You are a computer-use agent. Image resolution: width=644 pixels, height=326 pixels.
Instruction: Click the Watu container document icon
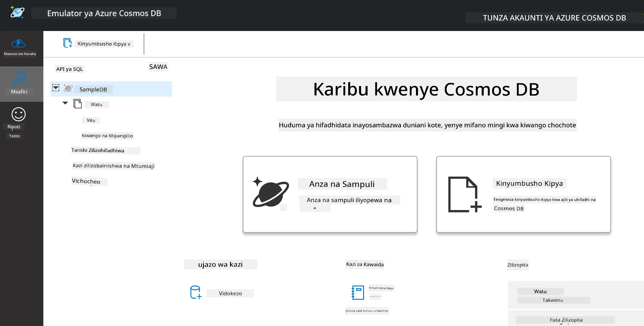[x=78, y=104]
